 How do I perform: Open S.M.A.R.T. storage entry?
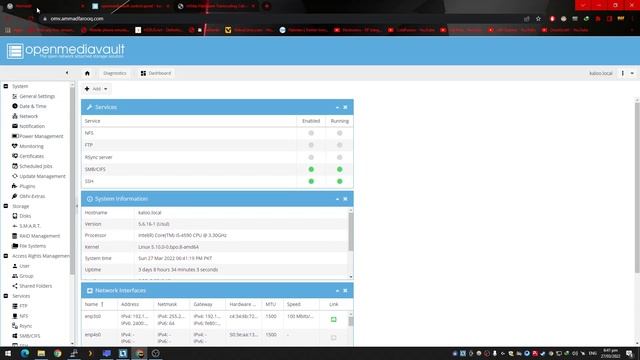pyautogui.click(x=30, y=226)
